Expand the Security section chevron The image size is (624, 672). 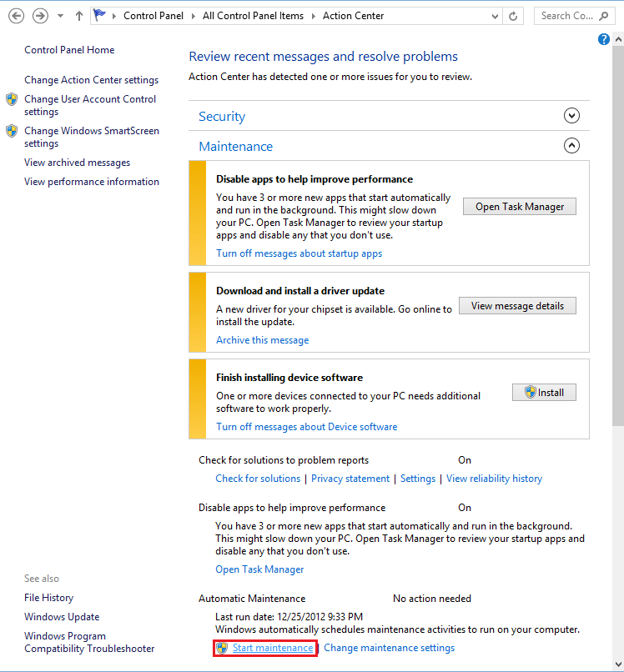(x=571, y=116)
